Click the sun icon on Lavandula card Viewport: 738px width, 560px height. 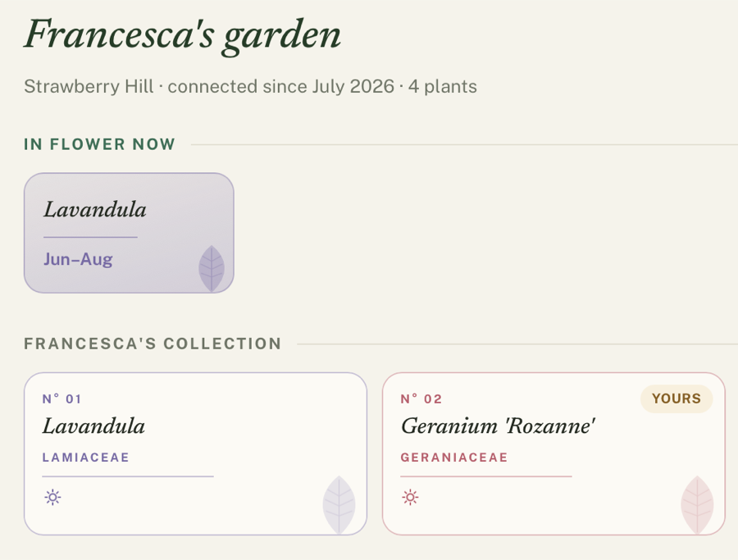[52, 497]
